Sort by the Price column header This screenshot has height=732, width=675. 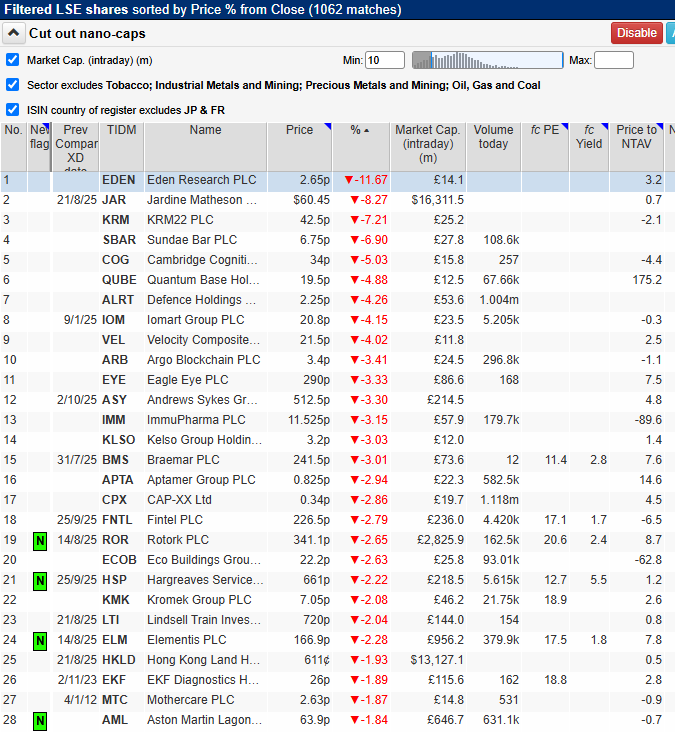coord(299,147)
